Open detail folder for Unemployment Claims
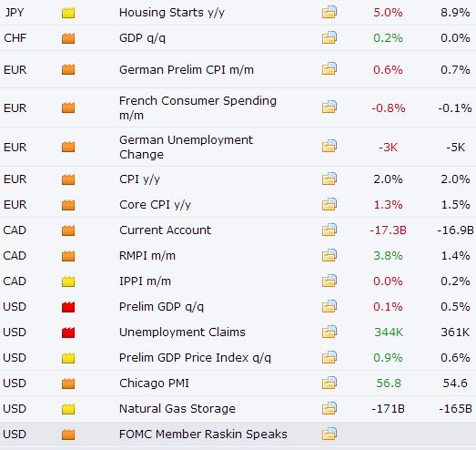Image resolution: width=476 pixels, height=450 pixels. pyautogui.click(x=329, y=332)
